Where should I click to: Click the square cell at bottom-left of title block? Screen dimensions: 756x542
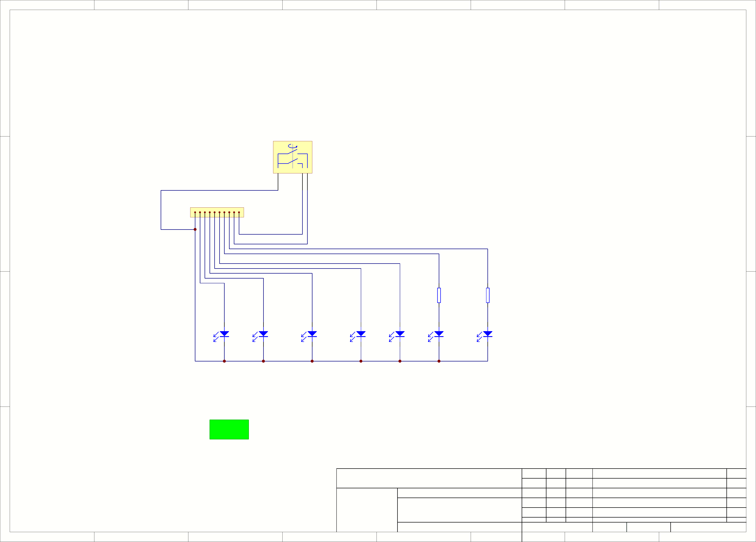(x=367, y=510)
